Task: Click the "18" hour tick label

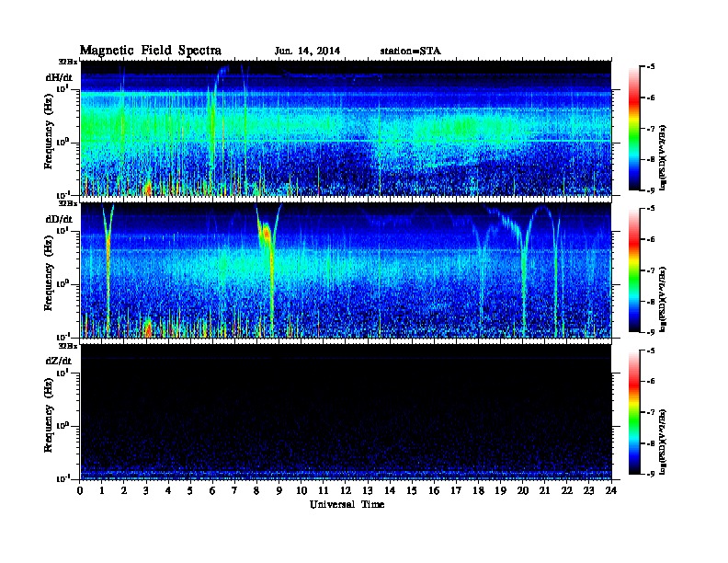Action: [479, 490]
